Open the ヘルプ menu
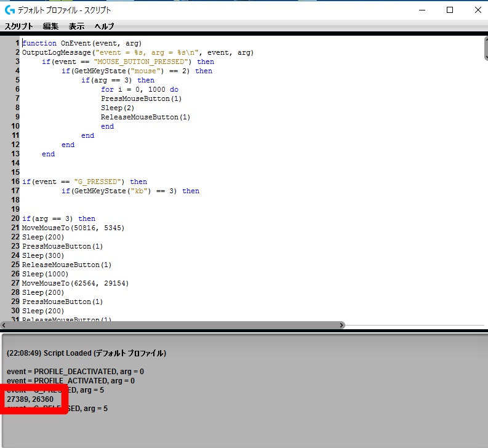The width and height of the screenshot is (488, 448). (x=104, y=26)
